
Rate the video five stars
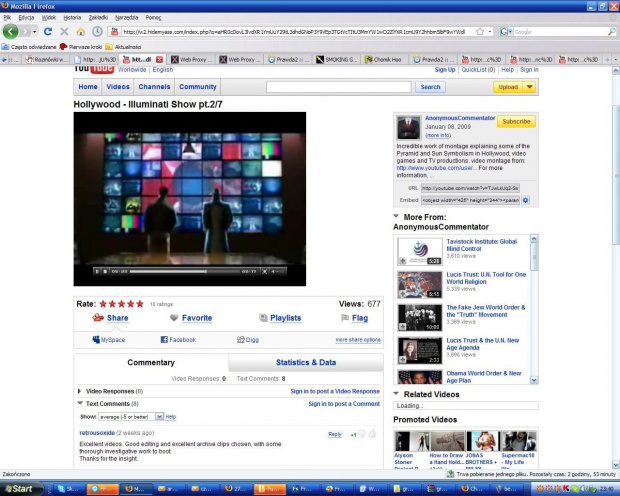point(140,304)
